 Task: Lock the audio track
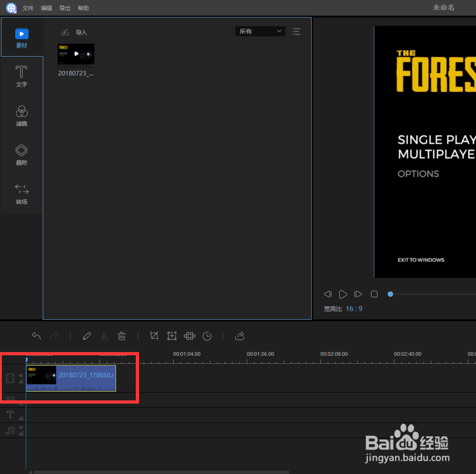pyautogui.click(x=21, y=434)
